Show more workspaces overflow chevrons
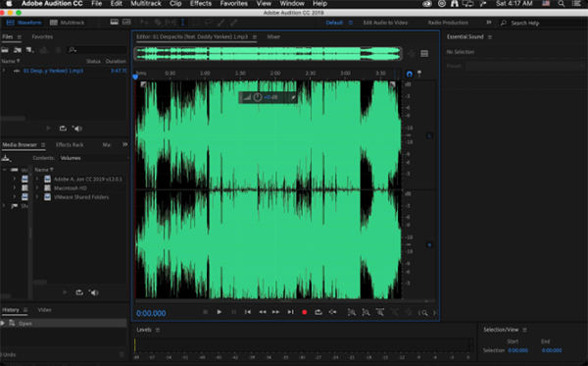The height and width of the screenshot is (366, 588). pyautogui.click(x=489, y=23)
